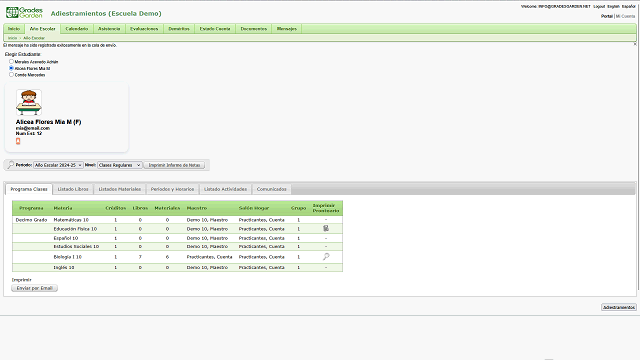Switch to the Periodos y Horarios tab
640x360 pixels.
tap(172, 189)
